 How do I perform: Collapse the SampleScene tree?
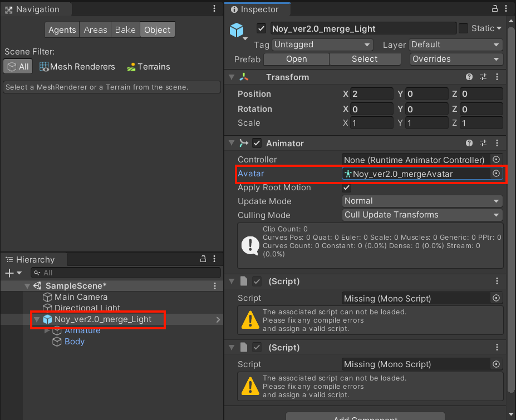[27, 286]
